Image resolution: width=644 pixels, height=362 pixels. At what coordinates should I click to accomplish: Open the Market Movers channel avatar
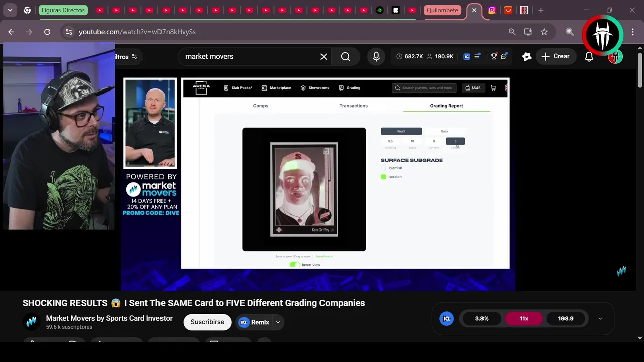click(x=31, y=322)
